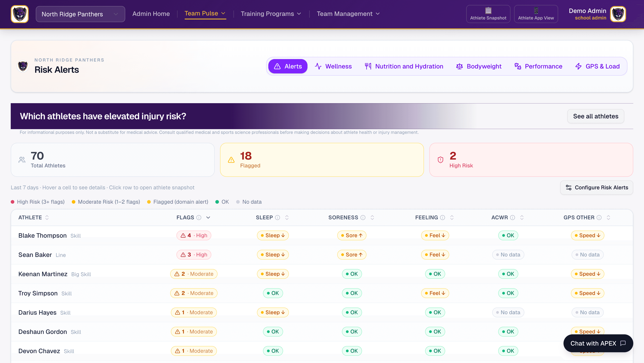Screen dimensions: 644x363
Task: Click the Demo Admin avatar icon
Action: tap(618, 14)
